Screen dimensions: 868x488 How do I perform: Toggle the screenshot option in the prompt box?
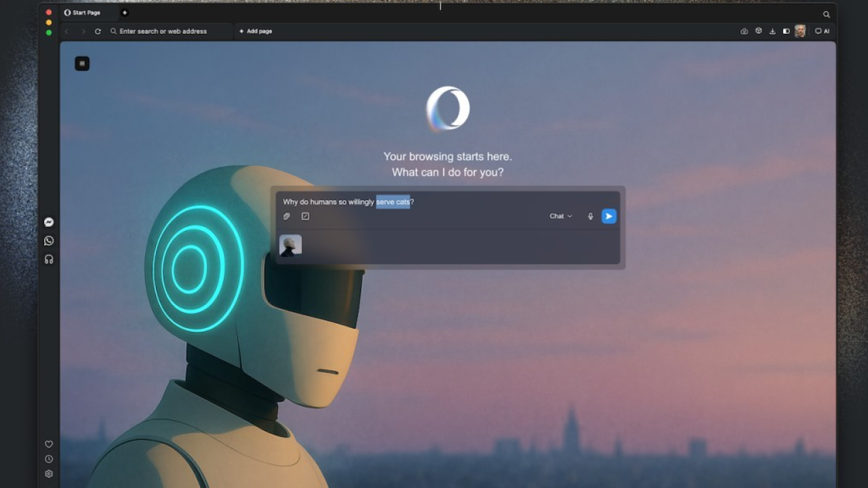(304, 216)
